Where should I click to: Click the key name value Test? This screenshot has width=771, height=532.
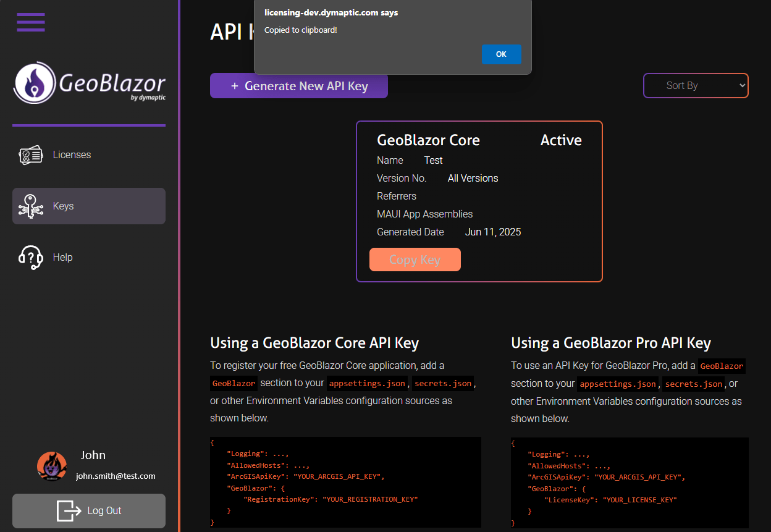[433, 161]
